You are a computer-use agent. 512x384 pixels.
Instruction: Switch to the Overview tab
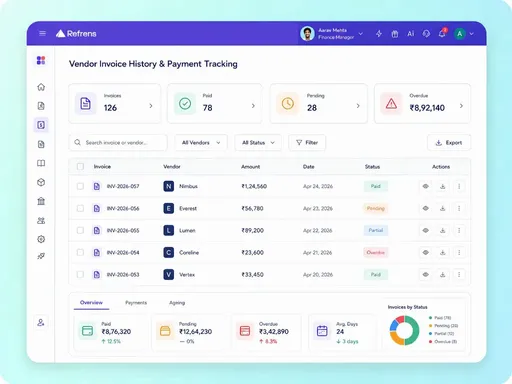[x=91, y=303]
